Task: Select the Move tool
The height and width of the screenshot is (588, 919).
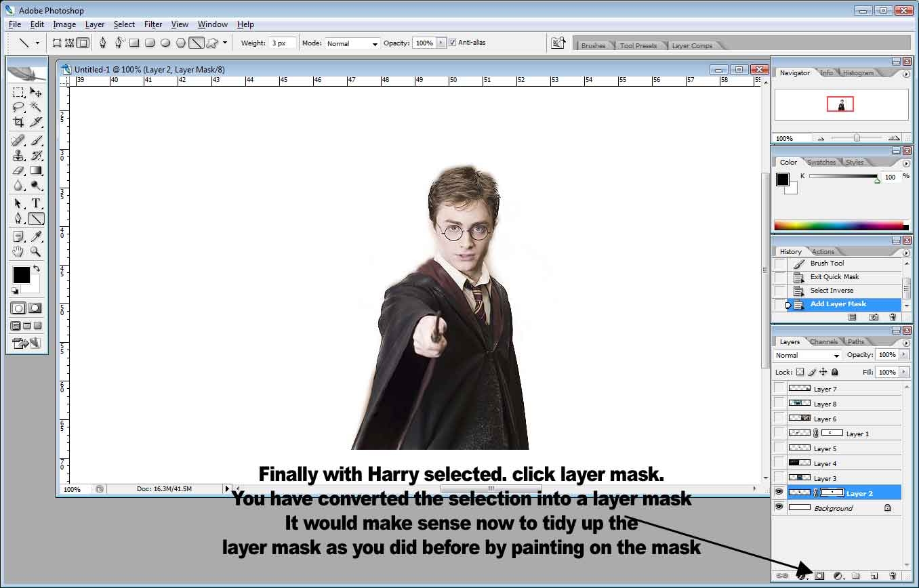Action: [36, 92]
